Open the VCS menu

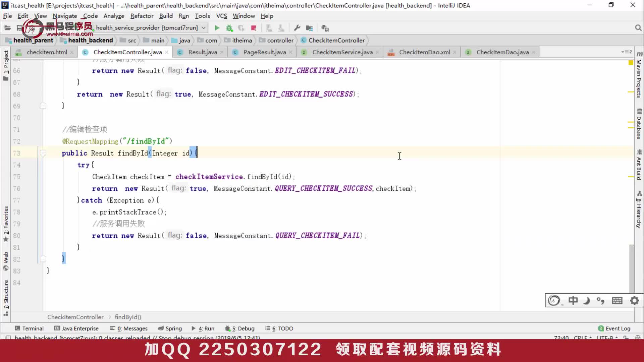221,16
